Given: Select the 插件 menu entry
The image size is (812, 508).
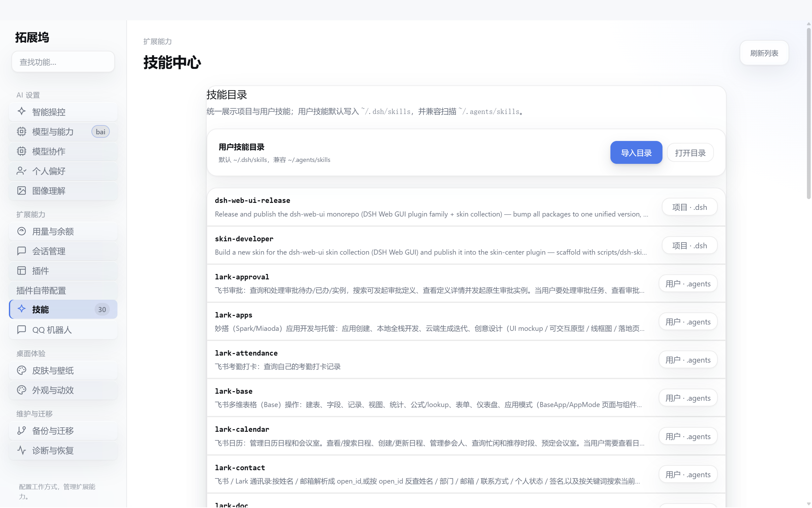Looking at the screenshot, I should pyautogui.click(x=63, y=271).
